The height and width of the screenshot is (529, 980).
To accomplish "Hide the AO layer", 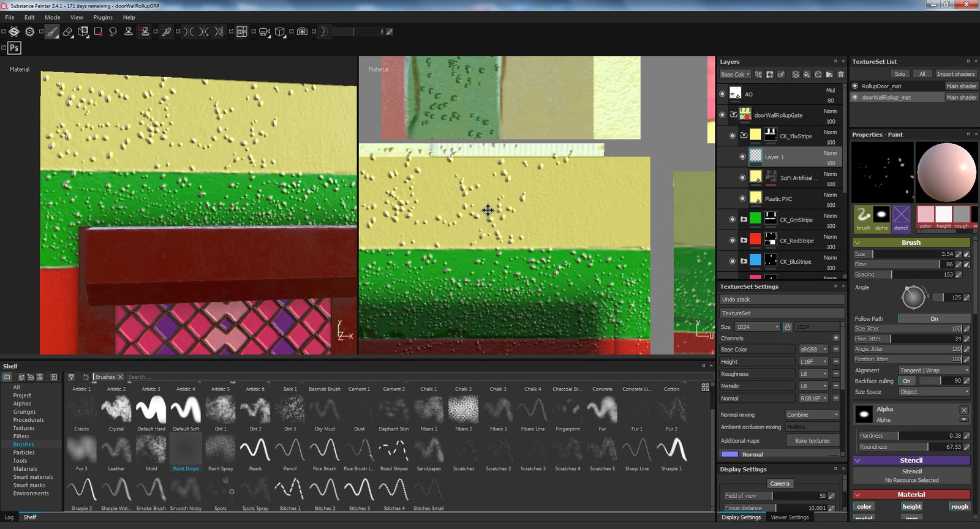I will coord(722,94).
